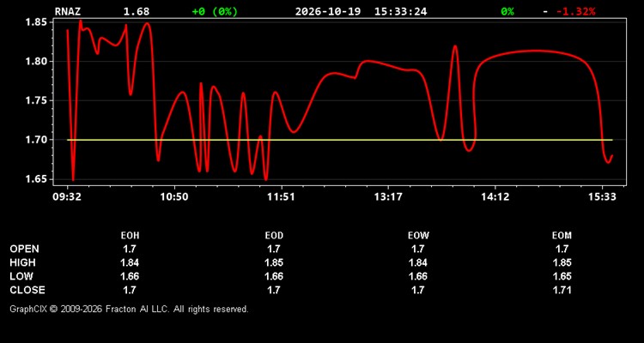Click the GraphCIX copyright notice
The image size is (644, 343).
pos(129,309)
